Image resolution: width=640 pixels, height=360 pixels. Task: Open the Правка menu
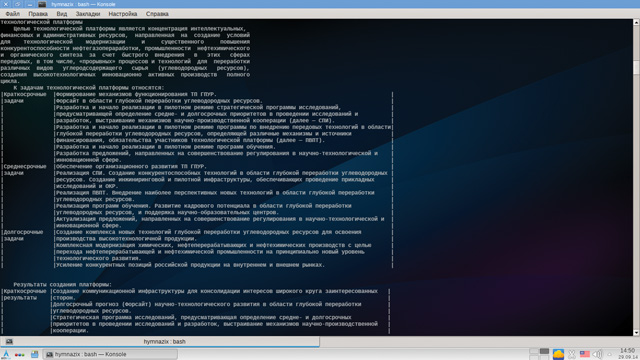[x=38, y=14]
